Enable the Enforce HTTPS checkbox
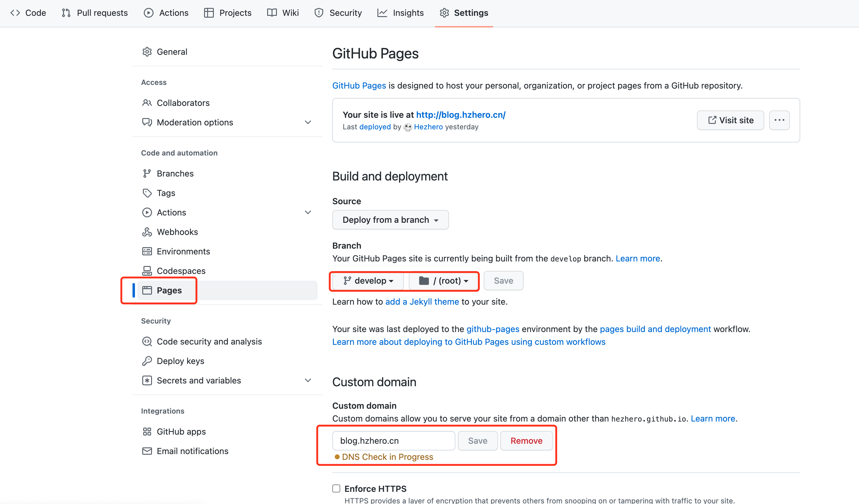This screenshot has width=859, height=504. click(336, 488)
